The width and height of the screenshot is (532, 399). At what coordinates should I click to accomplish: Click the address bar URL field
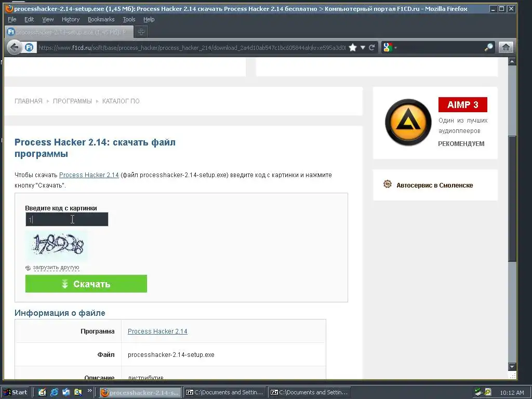coord(192,47)
